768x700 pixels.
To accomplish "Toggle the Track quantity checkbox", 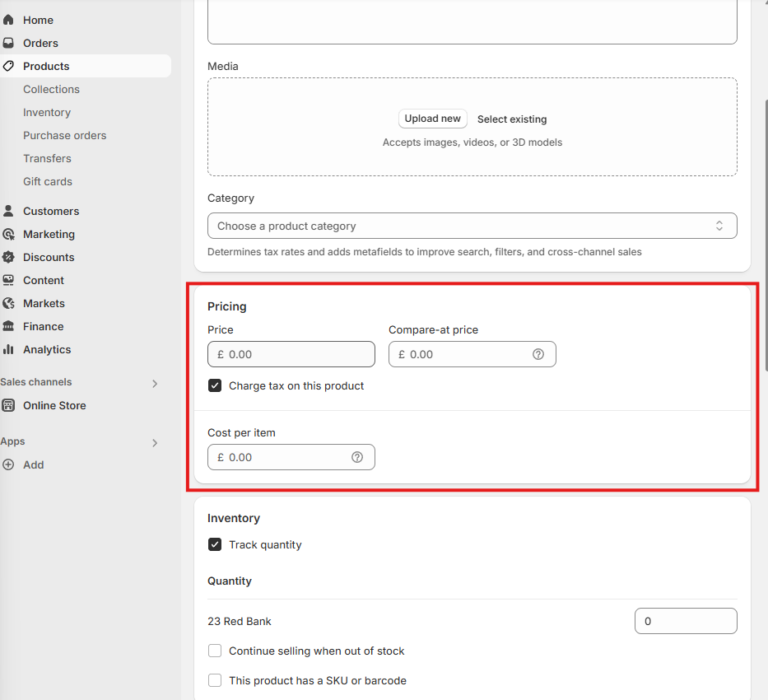I will point(215,544).
